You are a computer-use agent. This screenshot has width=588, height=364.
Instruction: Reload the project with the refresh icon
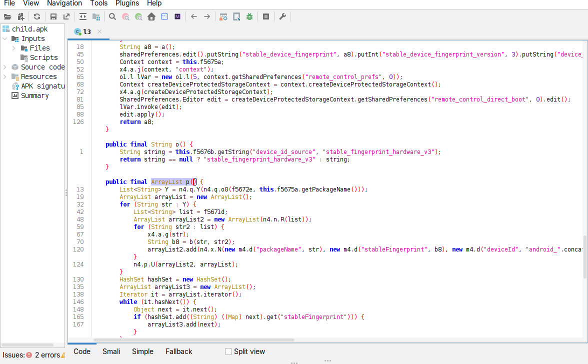pos(37,16)
